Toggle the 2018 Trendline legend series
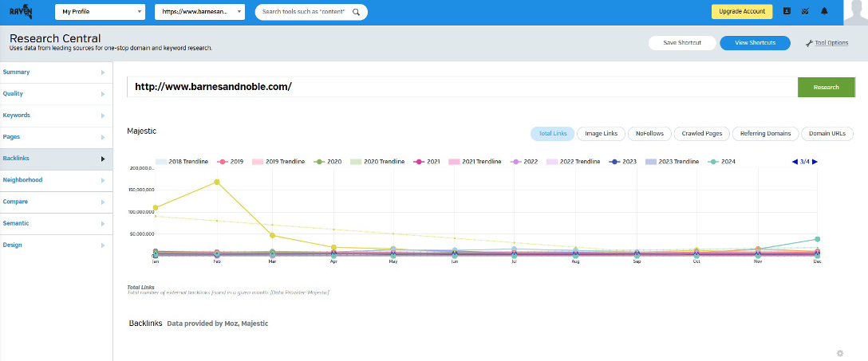 click(182, 162)
